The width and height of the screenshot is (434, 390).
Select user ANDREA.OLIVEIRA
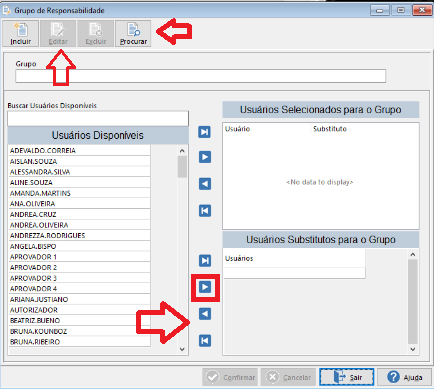pos(79,225)
